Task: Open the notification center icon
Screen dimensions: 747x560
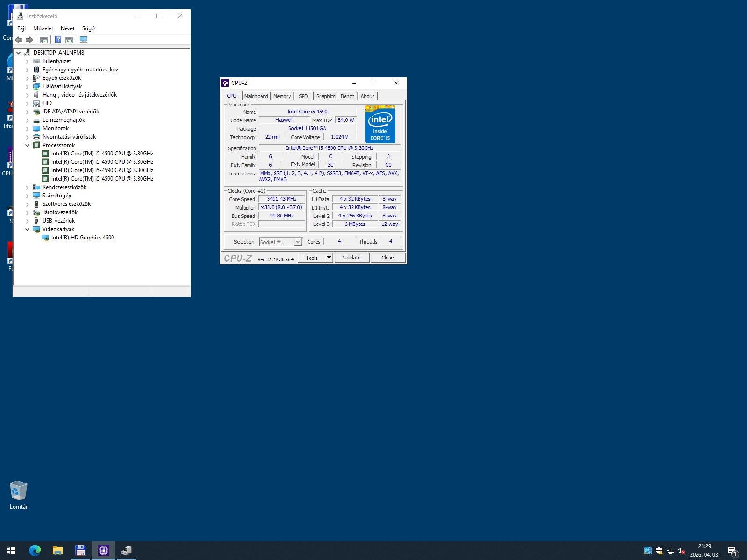Action: point(733,551)
